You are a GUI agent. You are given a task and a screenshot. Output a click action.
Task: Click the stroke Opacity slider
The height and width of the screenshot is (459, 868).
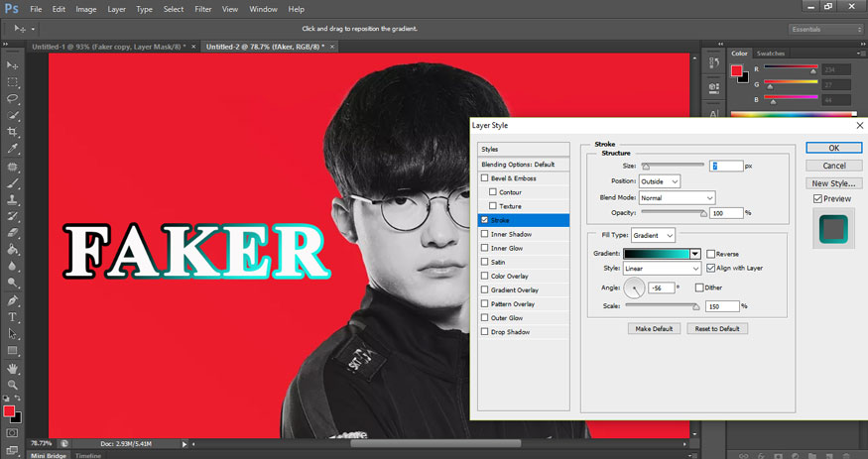coord(674,213)
